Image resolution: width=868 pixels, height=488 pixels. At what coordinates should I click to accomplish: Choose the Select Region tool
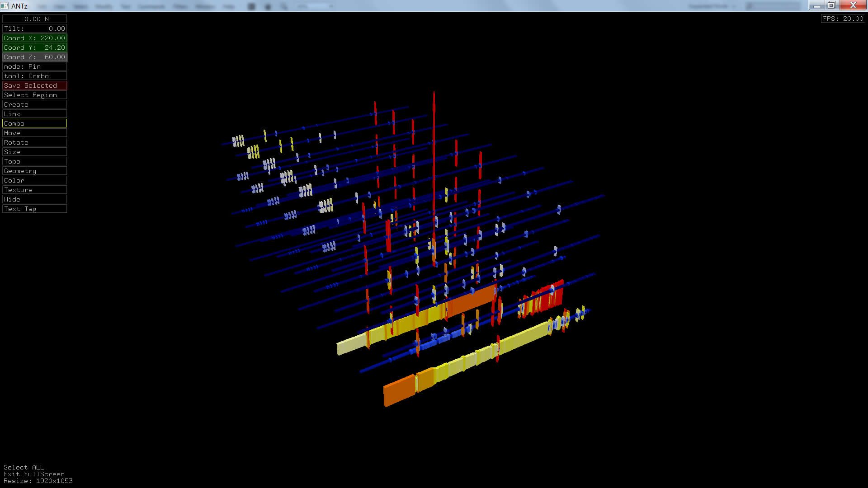click(34, 95)
